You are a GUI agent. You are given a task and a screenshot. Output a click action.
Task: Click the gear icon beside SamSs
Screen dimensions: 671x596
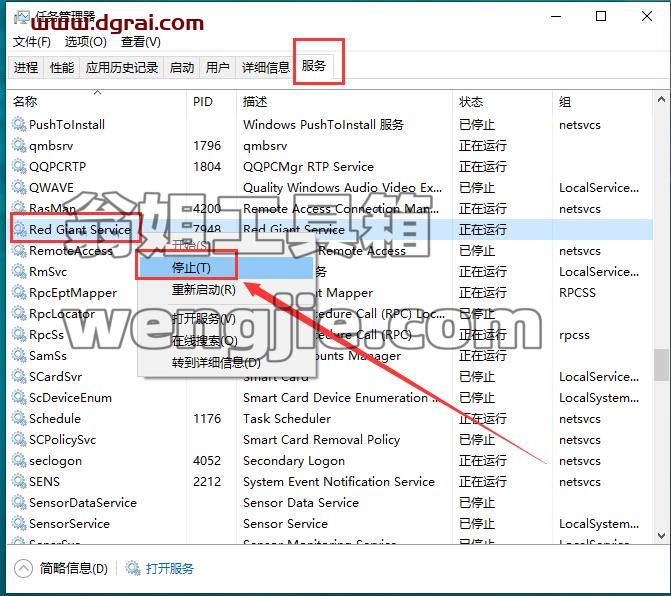(19, 355)
